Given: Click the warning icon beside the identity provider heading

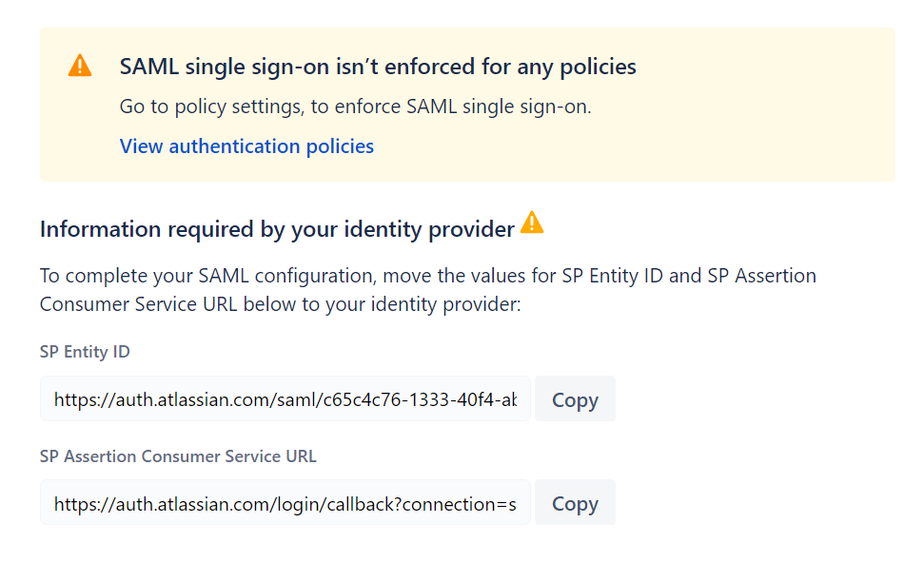Looking at the screenshot, I should click(532, 223).
